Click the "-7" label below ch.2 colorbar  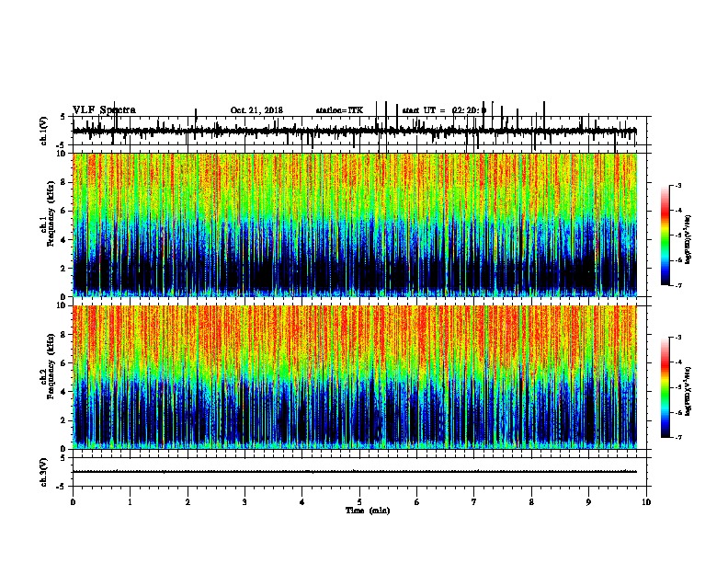pyautogui.click(x=677, y=438)
